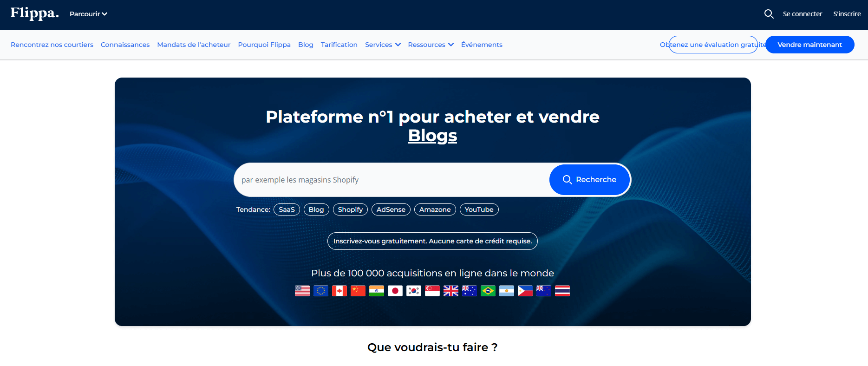Click the underlined Blogs heading link
This screenshot has height=366, width=868.
pyautogui.click(x=432, y=136)
